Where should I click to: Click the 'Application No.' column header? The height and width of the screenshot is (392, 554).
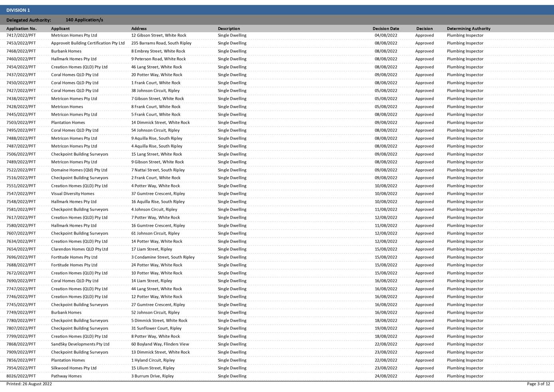tap(22, 29)
